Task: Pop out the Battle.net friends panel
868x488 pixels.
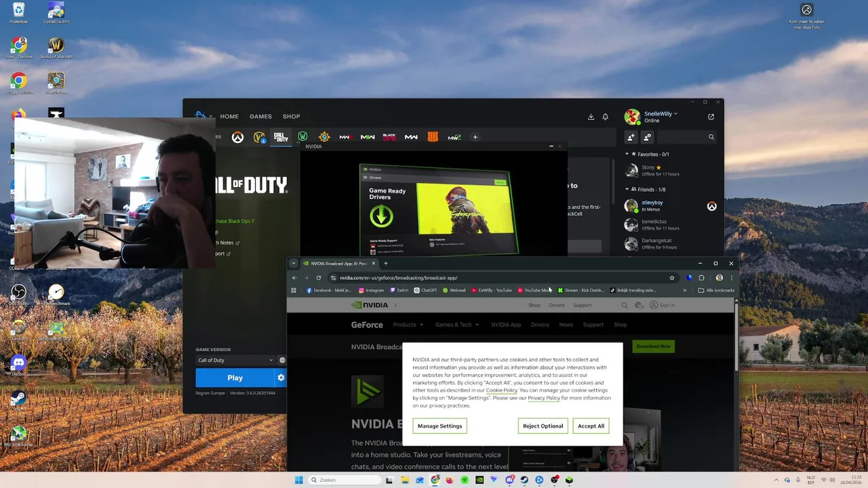Action: pos(711,117)
